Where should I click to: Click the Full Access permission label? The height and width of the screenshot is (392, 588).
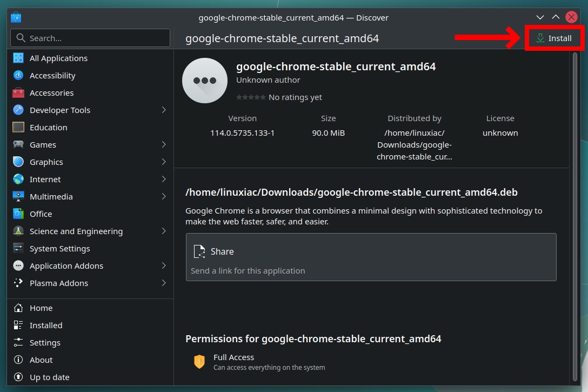tap(233, 357)
